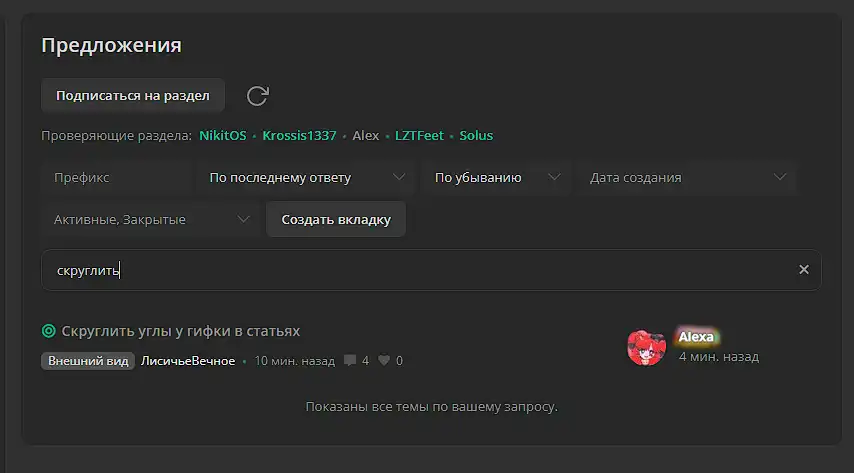Screen dimensions: 854x473
Task: Open thread Скруглить углы у гифки в статьях
Action: coord(181,331)
